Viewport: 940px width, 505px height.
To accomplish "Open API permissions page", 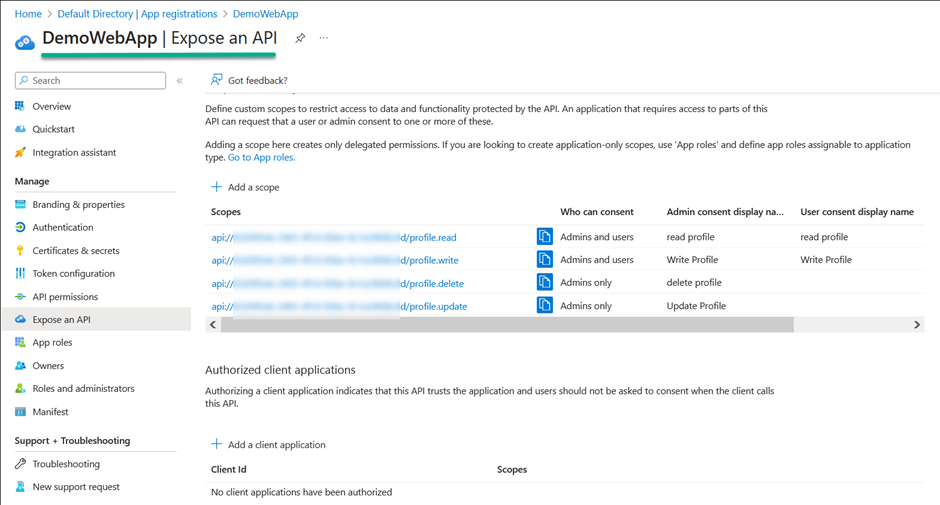I will (x=65, y=297).
